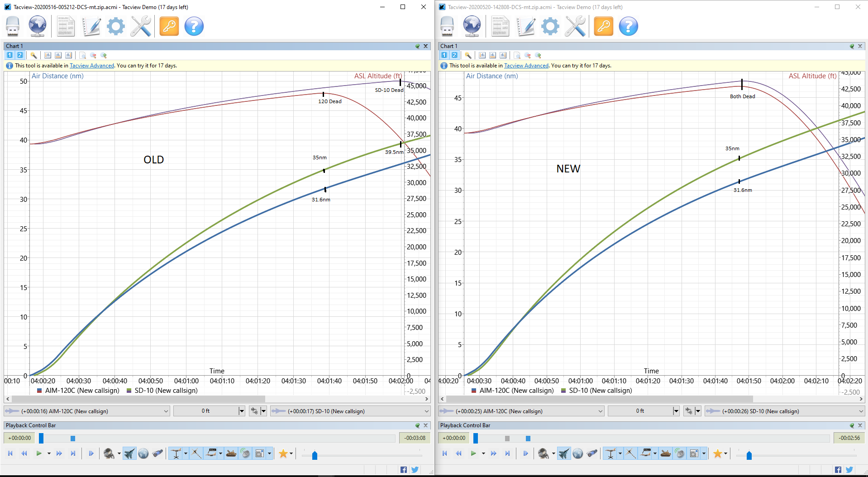Click the zoom out magnifier in left chart
The height and width of the screenshot is (477, 868).
pos(93,55)
